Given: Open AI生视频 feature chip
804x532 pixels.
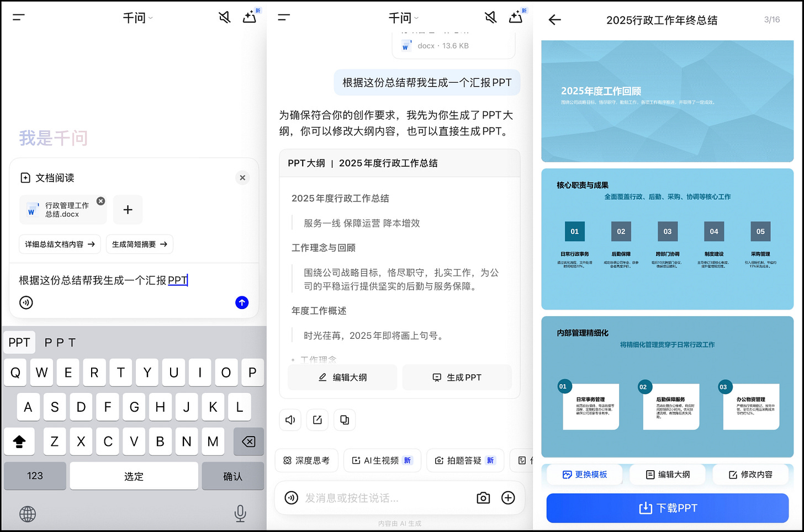Looking at the screenshot, I should [x=382, y=460].
